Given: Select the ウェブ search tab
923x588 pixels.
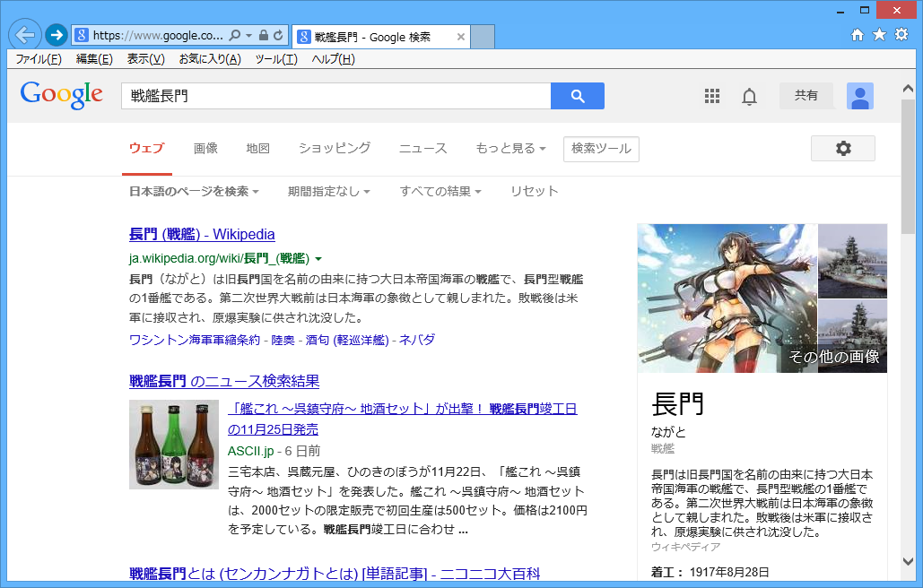Looking at the screenshot, I should click(x=146, y=148).
